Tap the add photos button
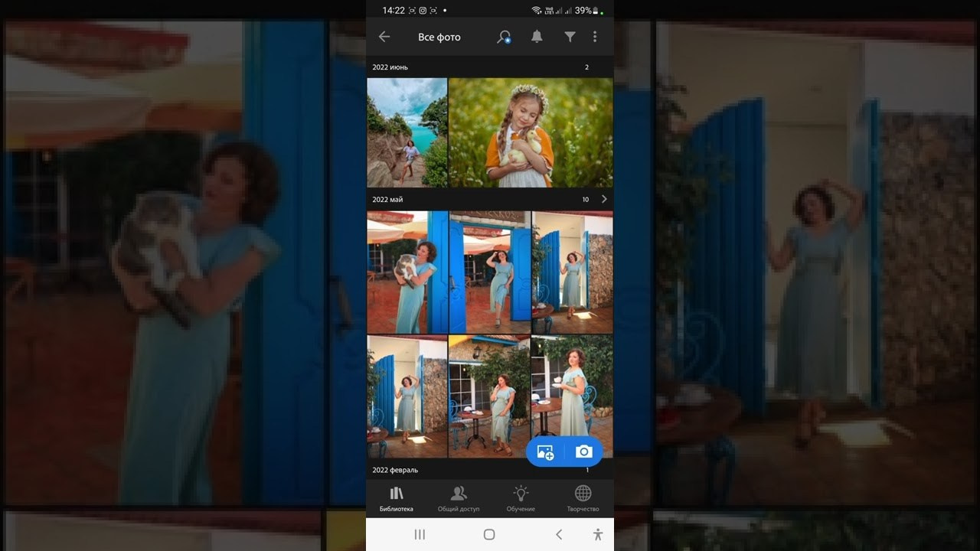This screenshot has height=551, width=980. (545, 452)
